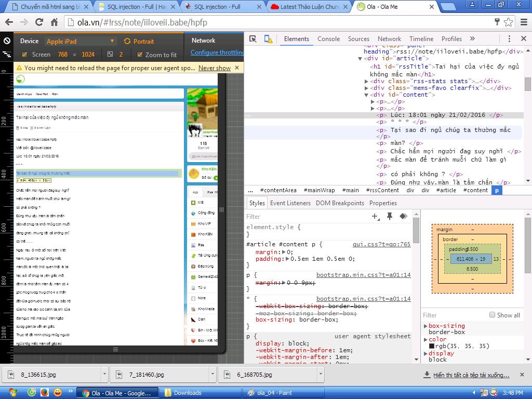532x399 pixels.
Task: Click the black color swatch for rgb(35, 35, 35)
Action: point(431,346)
